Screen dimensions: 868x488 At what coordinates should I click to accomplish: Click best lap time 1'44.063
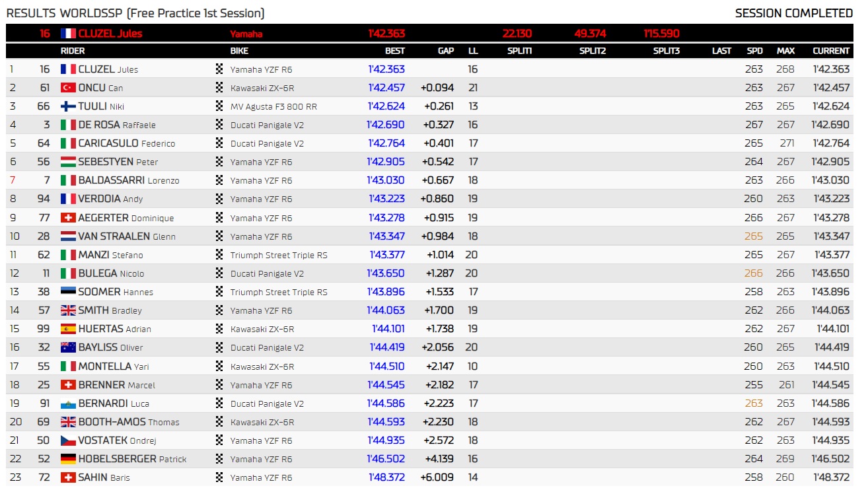tap(386, 310)
